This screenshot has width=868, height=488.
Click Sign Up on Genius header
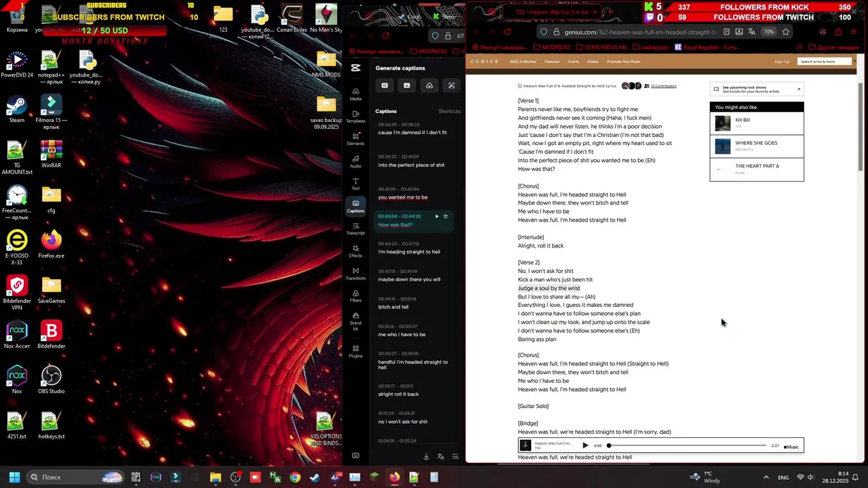point(782,62)
